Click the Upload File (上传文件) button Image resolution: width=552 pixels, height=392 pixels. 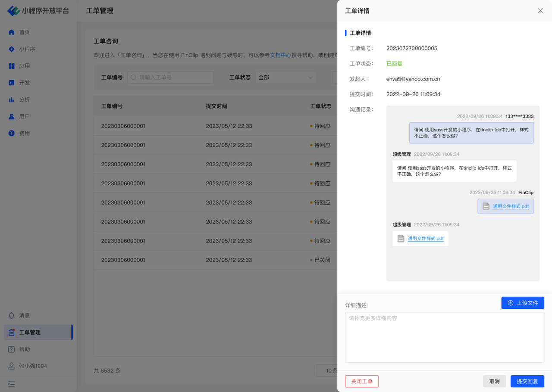point(522,303)
